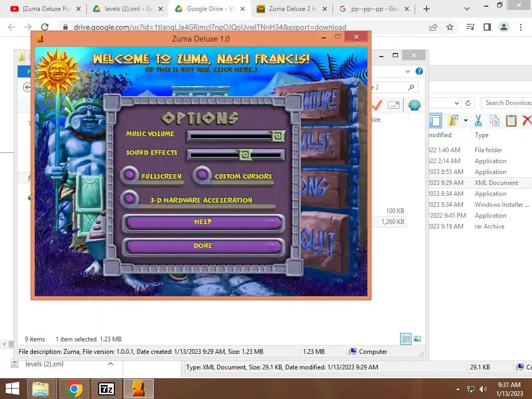The image size is (532, 399).
Task: Click the Paste clipboard icon
Action: coord(511,121)
